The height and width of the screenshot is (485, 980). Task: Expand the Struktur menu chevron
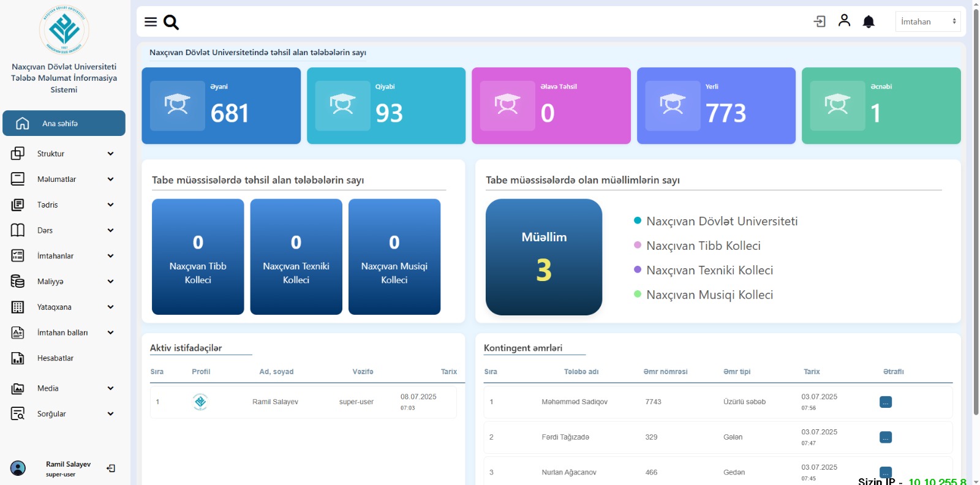click(110, 154)
